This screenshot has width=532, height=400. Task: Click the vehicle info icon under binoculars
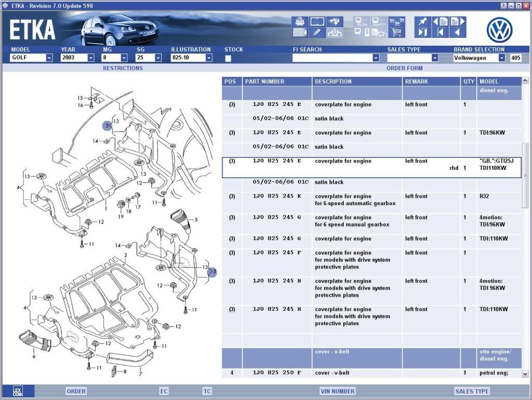334,33
